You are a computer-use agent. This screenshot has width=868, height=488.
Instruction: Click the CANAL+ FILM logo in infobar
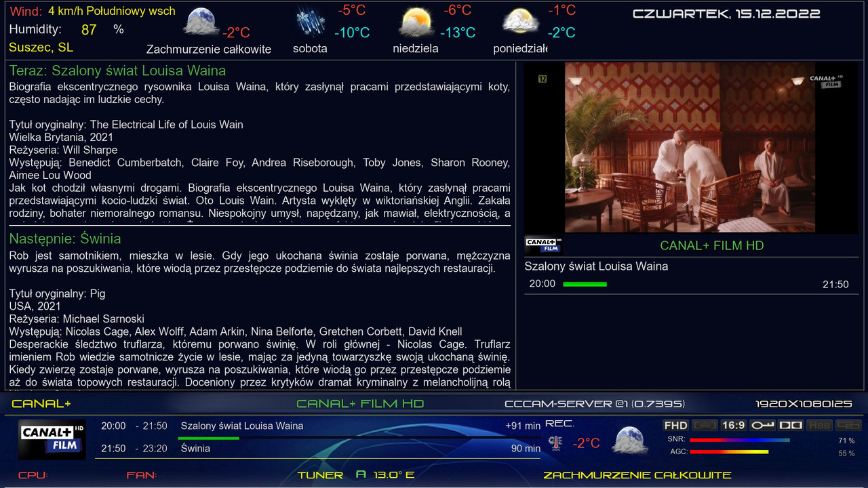coord(52,439)
